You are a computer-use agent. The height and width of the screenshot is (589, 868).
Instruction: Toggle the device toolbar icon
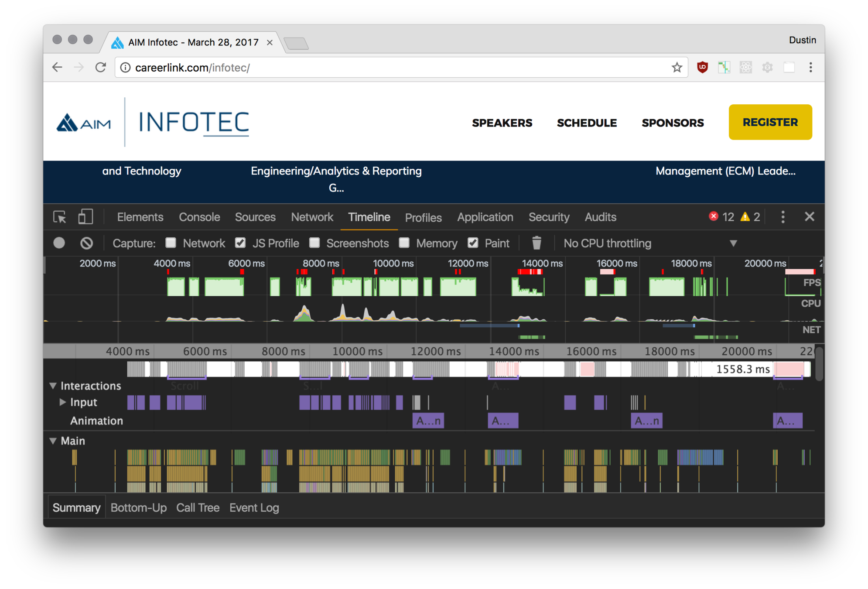[x=85, y=217]
